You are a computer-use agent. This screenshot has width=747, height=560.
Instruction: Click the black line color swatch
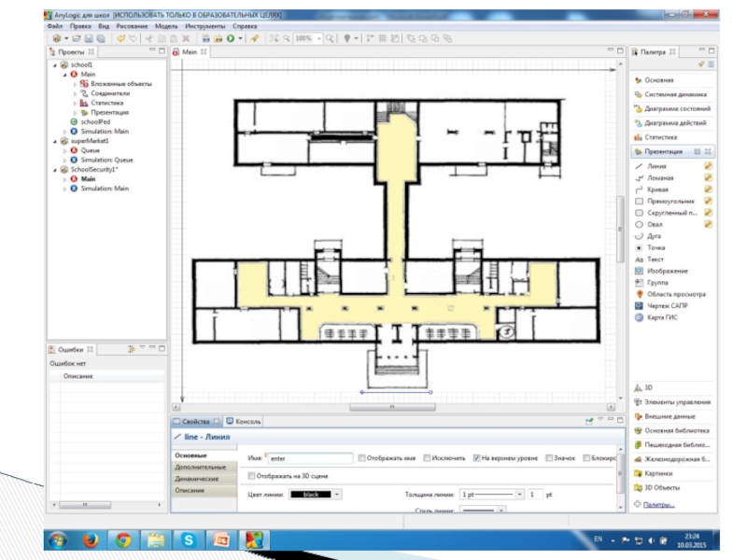(x=311, y=494)
